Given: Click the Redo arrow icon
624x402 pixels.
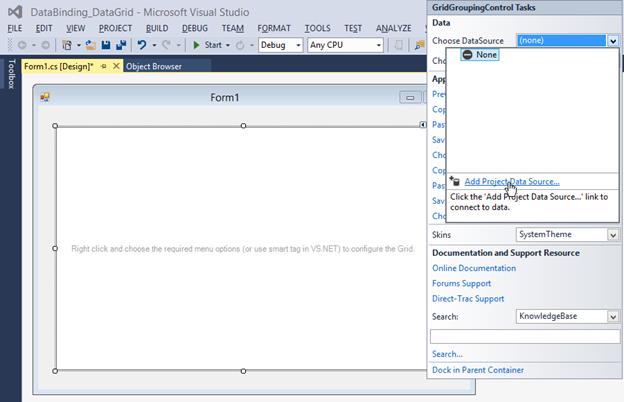Looking at the screenshot, I should pos(166,45).
